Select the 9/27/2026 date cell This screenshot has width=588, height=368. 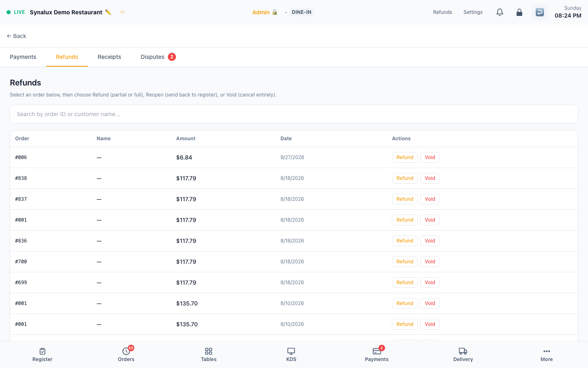(x=292, y=157)
